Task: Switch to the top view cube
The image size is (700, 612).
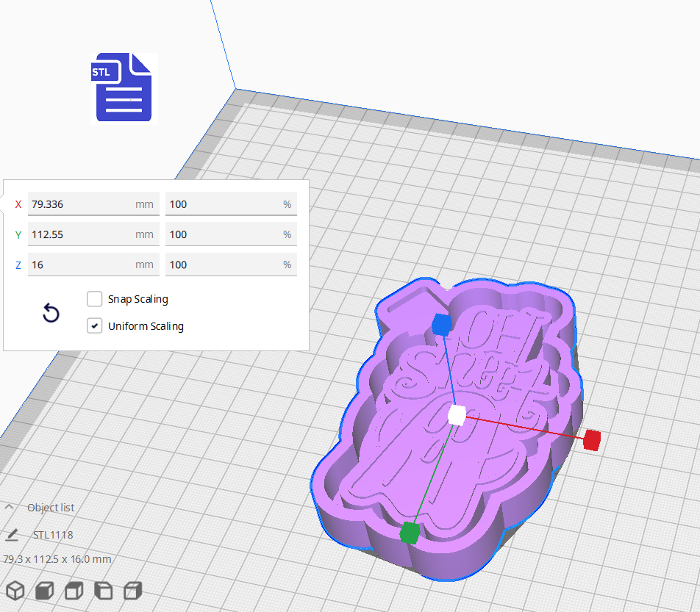Action: pyautogui.click(x=74, y=590)
